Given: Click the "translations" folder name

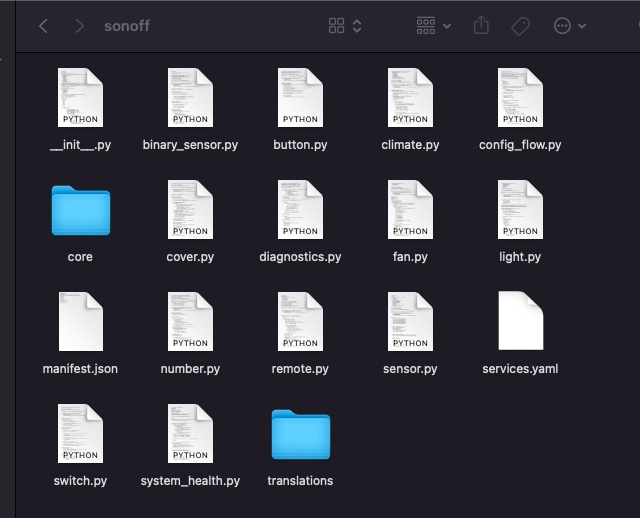Looking at the screenshot, I should coord(300,481).
